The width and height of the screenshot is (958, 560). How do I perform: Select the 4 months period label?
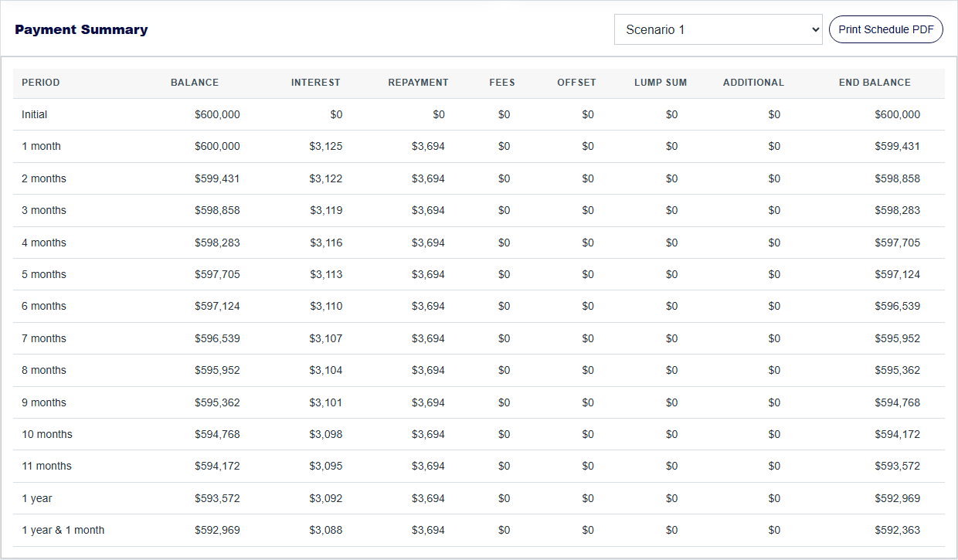(x=44, y=243)
